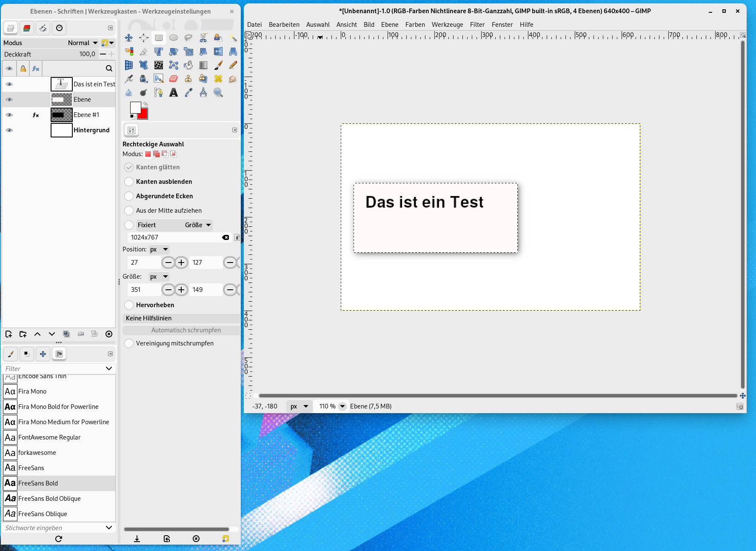Select the Color Picker tool
The height and width of the screenshot is (551, 756).
(x=188, y=92)
